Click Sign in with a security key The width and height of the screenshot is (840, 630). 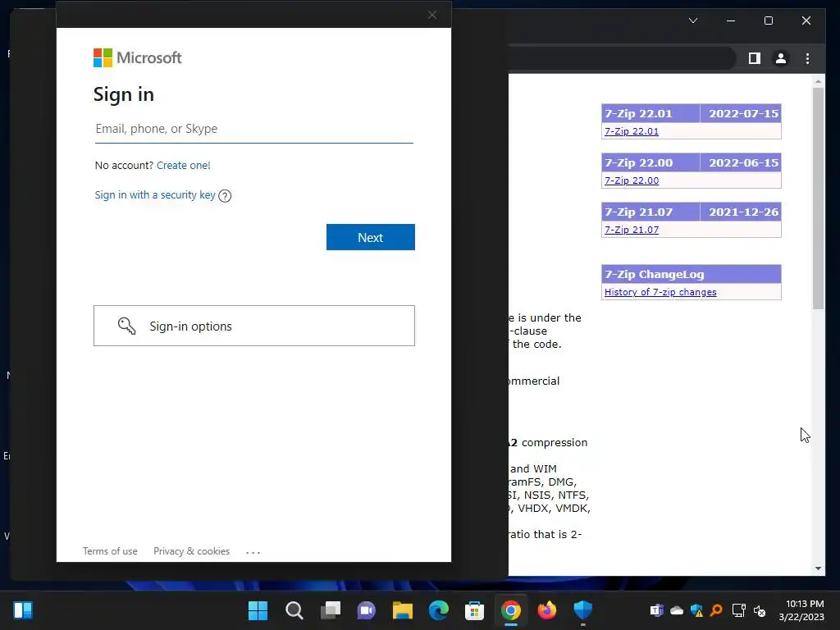[155, 195]
